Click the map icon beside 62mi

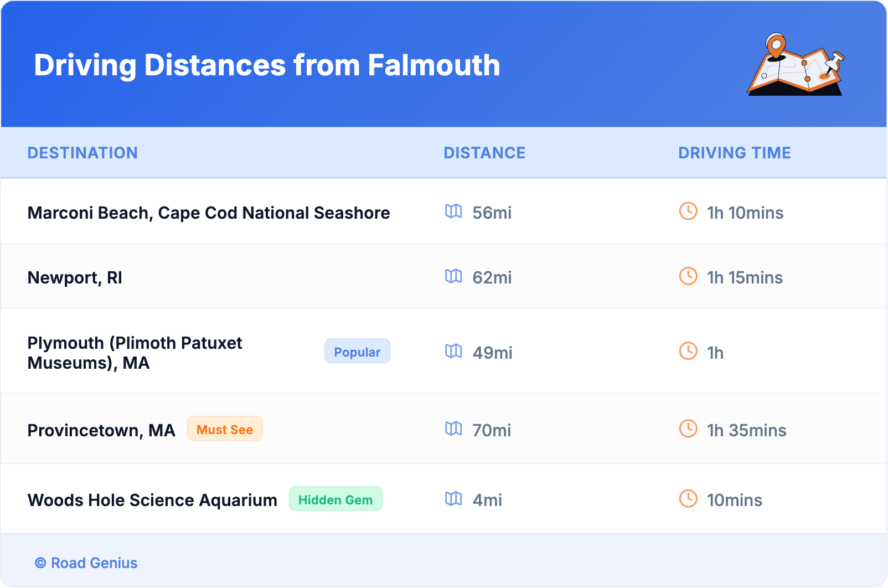pos(453,276)
